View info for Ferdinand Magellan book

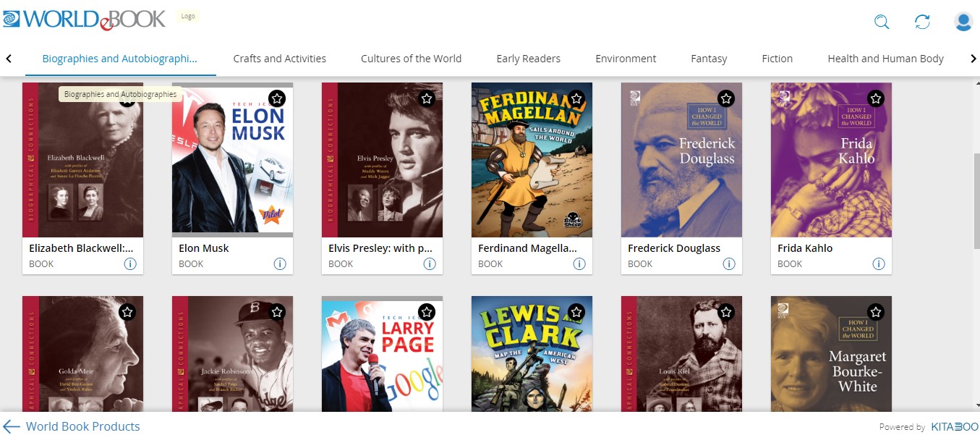tap(579, 263)
